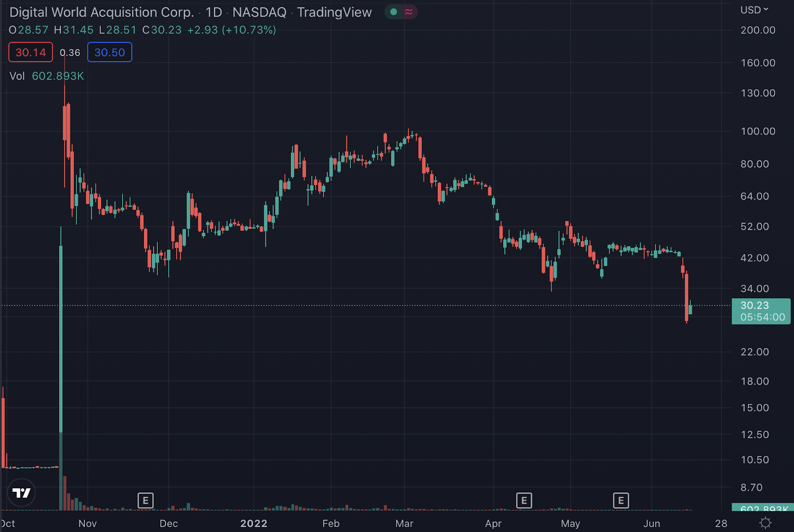Click the Dec label on the time axis

[169, 524]
